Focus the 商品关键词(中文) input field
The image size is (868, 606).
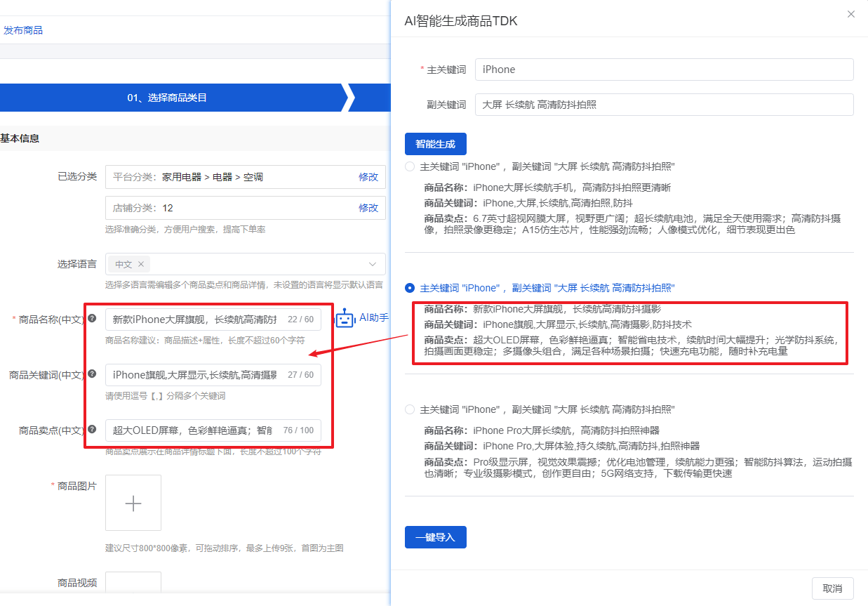pyautogui.click(x=213, y=375)
